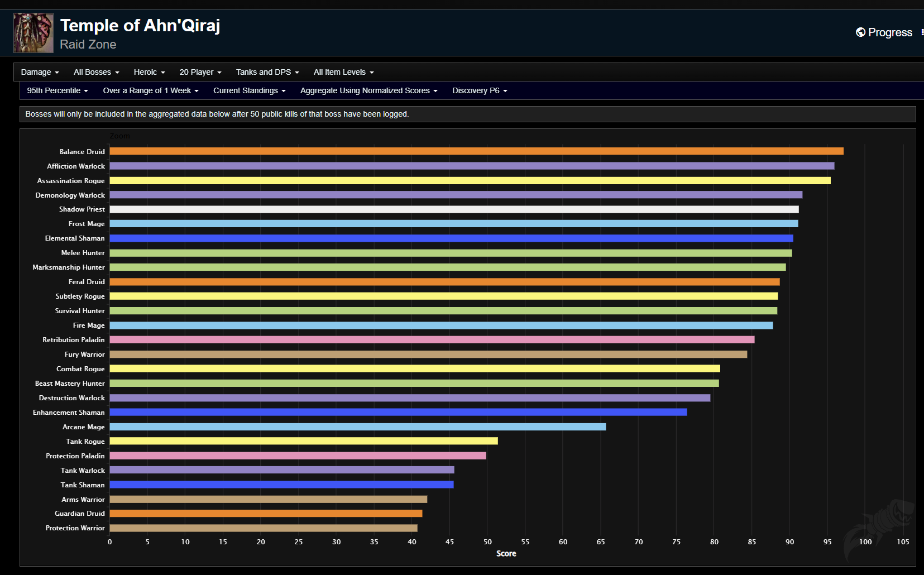Open the Tanks and DPS dropdown
924x575 pixels.
267,72
